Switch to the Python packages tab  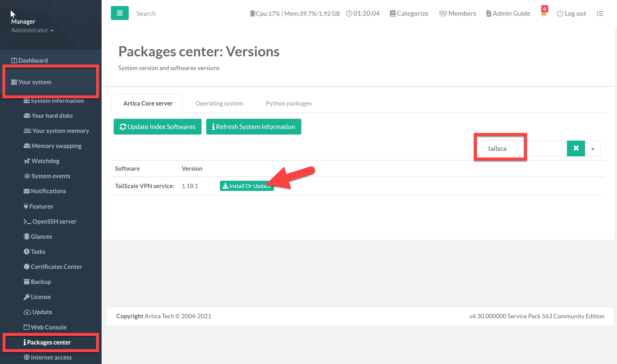click(288, 103)
